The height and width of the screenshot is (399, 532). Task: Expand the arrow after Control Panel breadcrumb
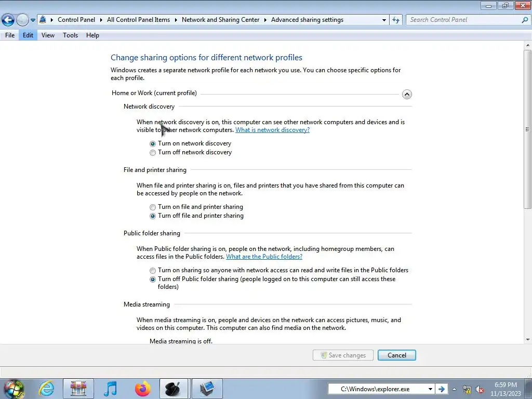(x=101, y=20)
